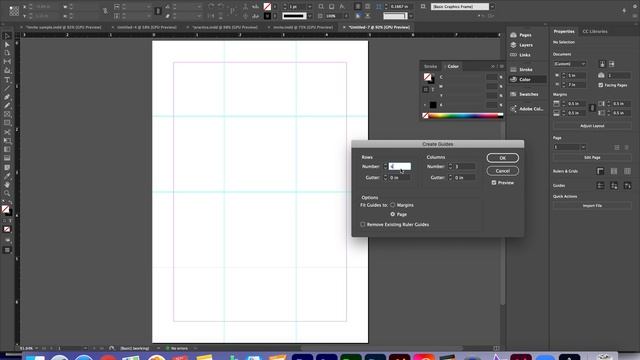This screenshot has width=640, height=360.
Task: Open the document preset Custom dropdown
Action: [x=570, y=64]
